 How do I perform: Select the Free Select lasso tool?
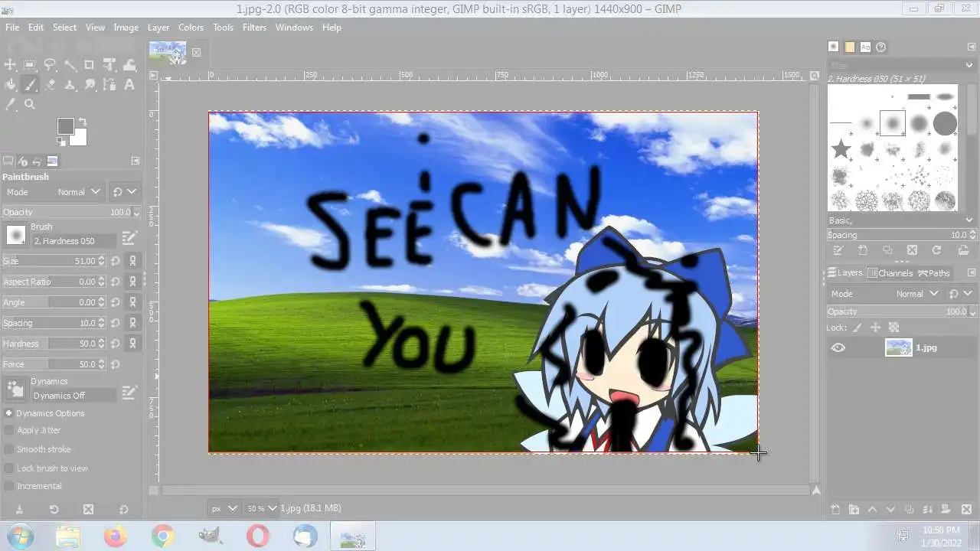(50, 65)
